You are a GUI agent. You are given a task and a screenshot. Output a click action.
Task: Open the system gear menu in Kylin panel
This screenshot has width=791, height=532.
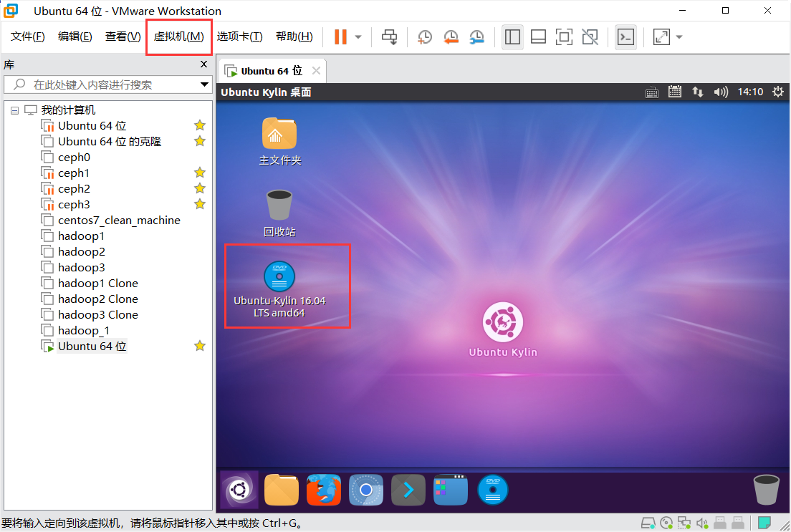click(x=778, y=92)
